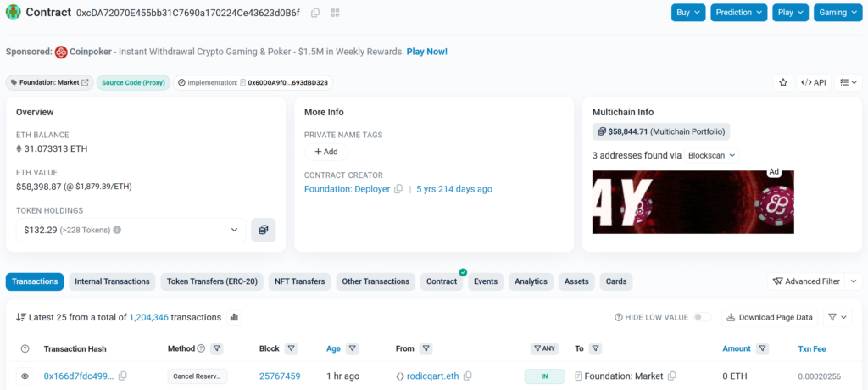
Task: Copy the Foundation: Deployer address
Action: click(398, 189)
